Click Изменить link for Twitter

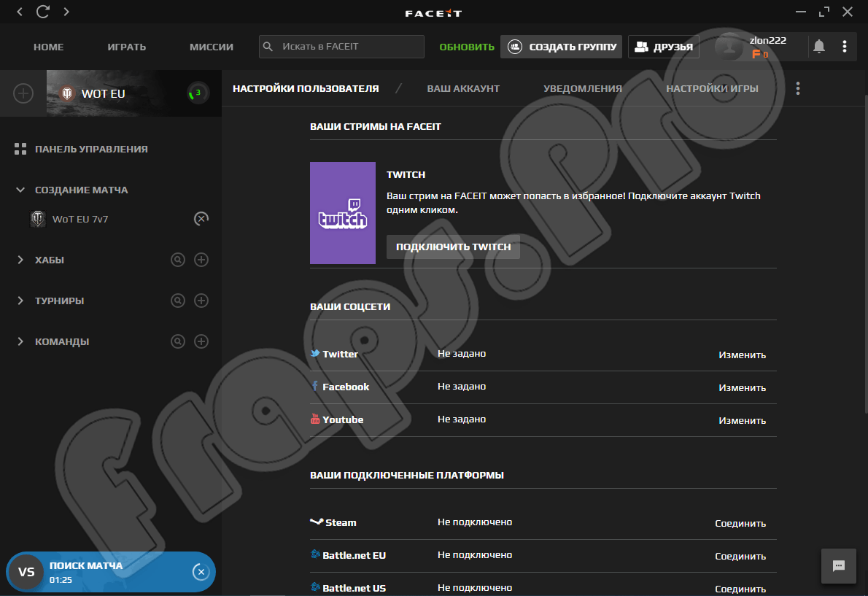[x=742, y=355]
